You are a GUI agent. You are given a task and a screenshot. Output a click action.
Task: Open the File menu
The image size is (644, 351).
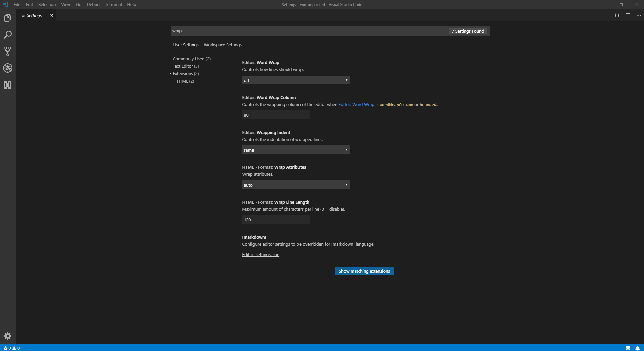point(17,4)
